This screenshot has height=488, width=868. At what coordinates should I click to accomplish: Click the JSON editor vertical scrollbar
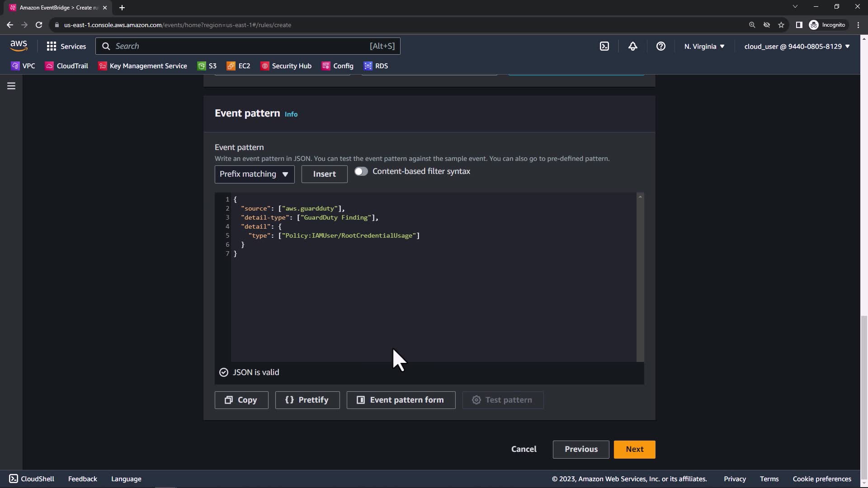click(x=640, y=278)
